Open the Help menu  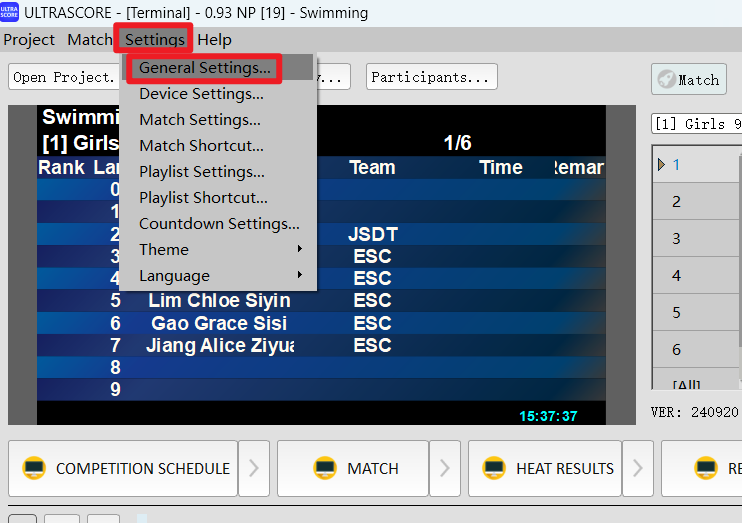click(214, 40)
